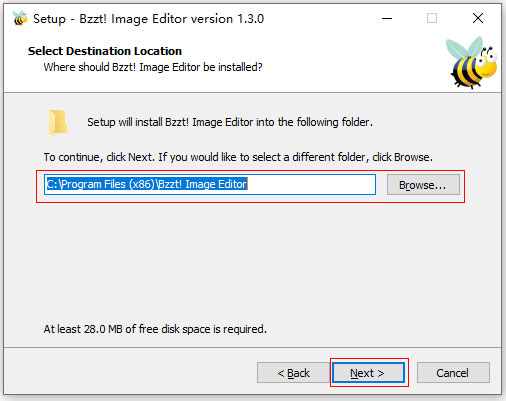Click the disabled maximize window button

pyautogui.click(x=432, y=18)
